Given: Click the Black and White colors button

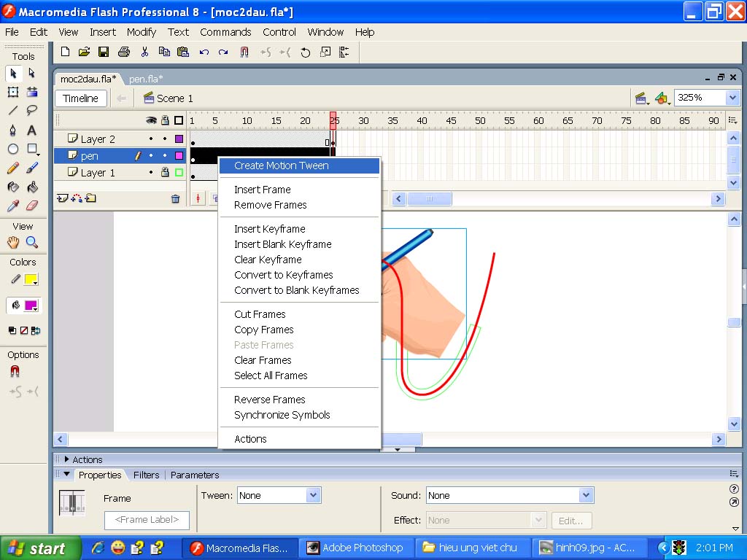Looking at the screenshot, I should click(12, 330).
